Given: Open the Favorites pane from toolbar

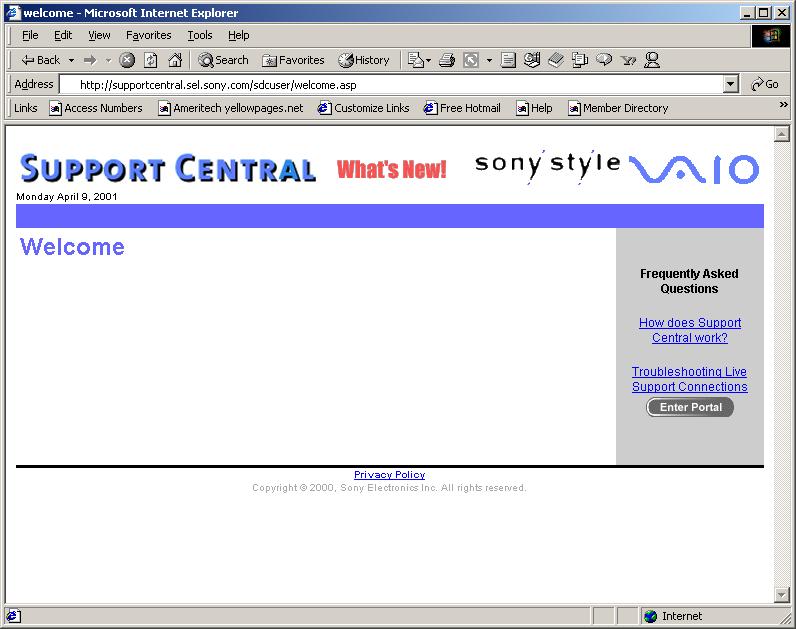Looking at the screenshot, I should coord(293,60).
